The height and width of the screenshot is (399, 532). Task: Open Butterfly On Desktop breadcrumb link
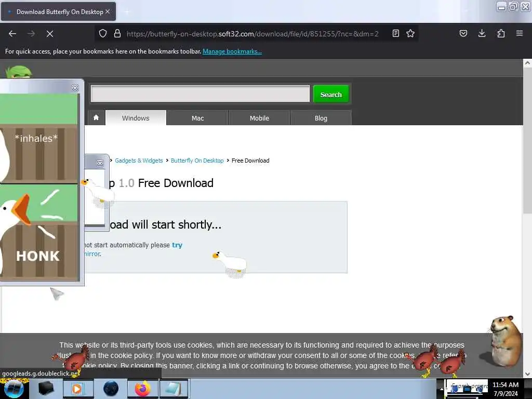click(x=197, y=161)
